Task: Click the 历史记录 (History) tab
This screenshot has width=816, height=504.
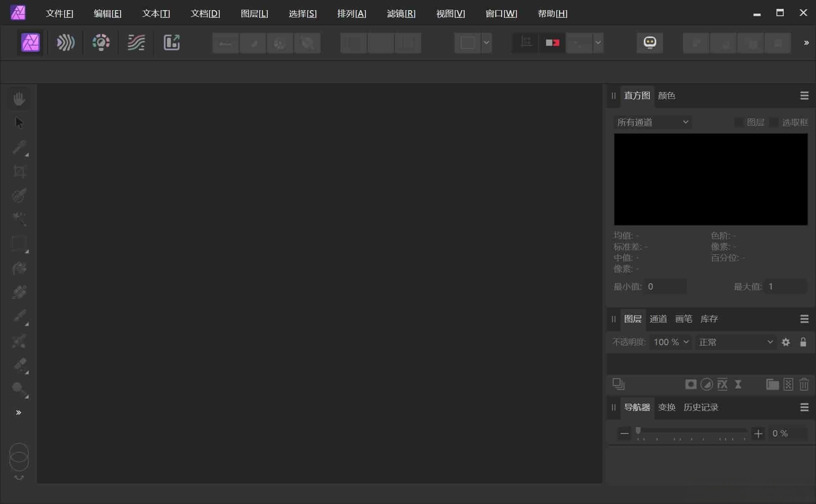Action: 700,407
